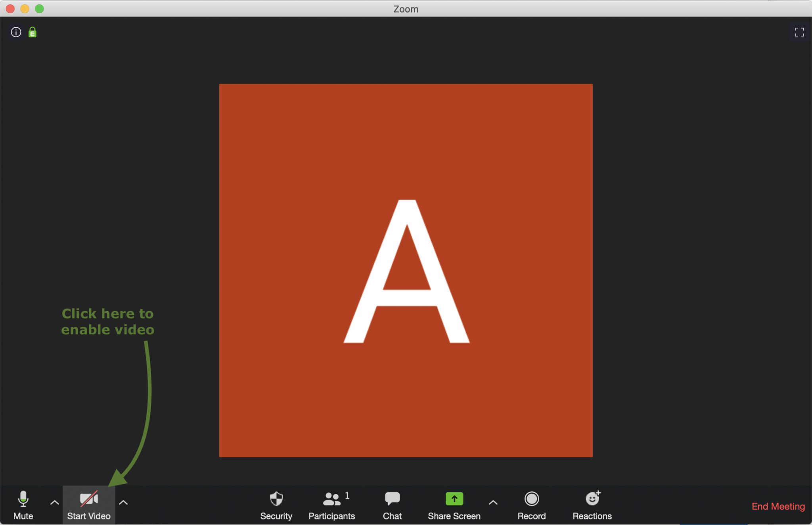Click the End Meeting button
This screenshot has height=525, width=812.
click(x=778, y=506)
